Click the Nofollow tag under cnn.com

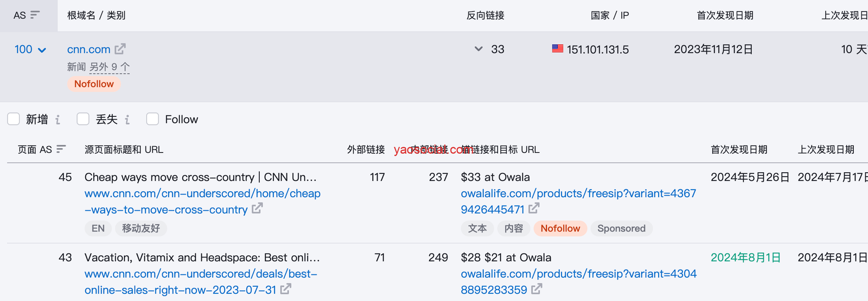(x=94, y=84)
